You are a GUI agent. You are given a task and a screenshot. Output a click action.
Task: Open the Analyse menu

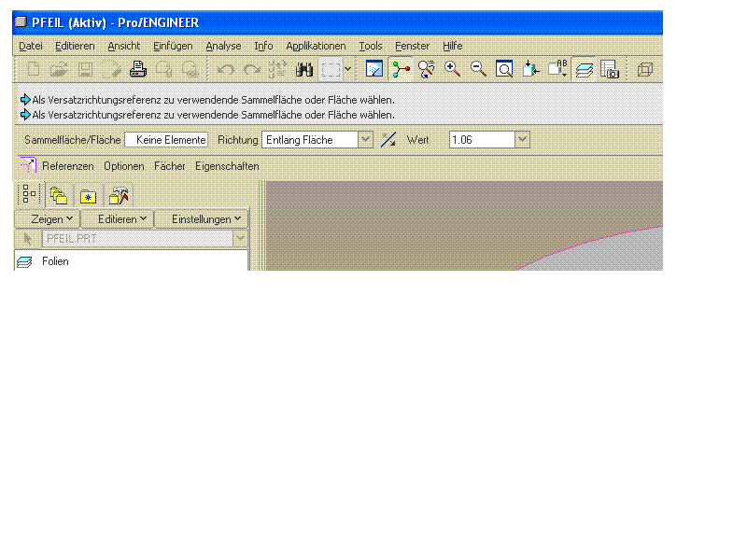[x=223, y=46]
